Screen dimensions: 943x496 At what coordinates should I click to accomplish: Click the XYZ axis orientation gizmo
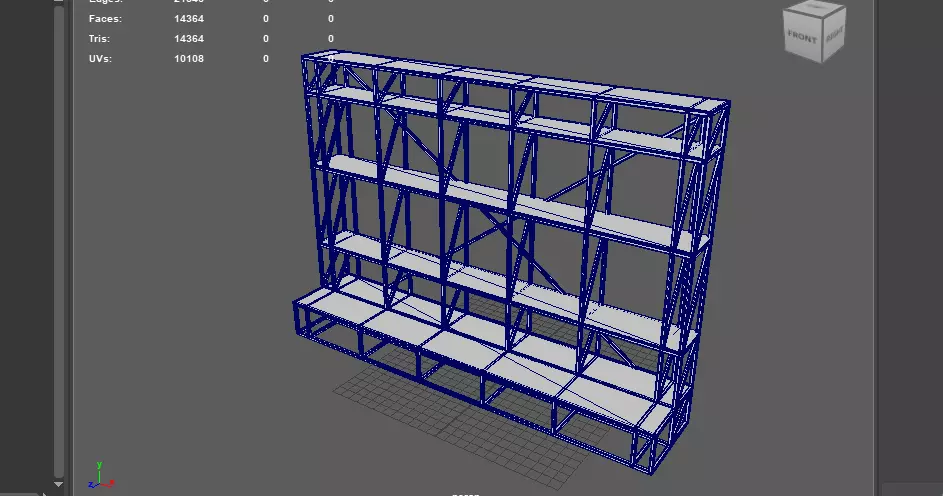pyautogui.click(x=101, y=475)
